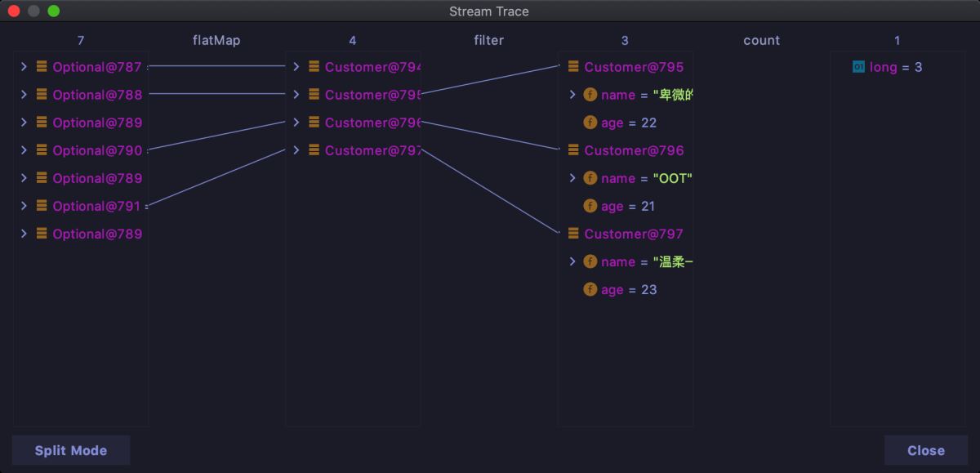Expand Customer@796 in the flatMap results

coord(296,123)
